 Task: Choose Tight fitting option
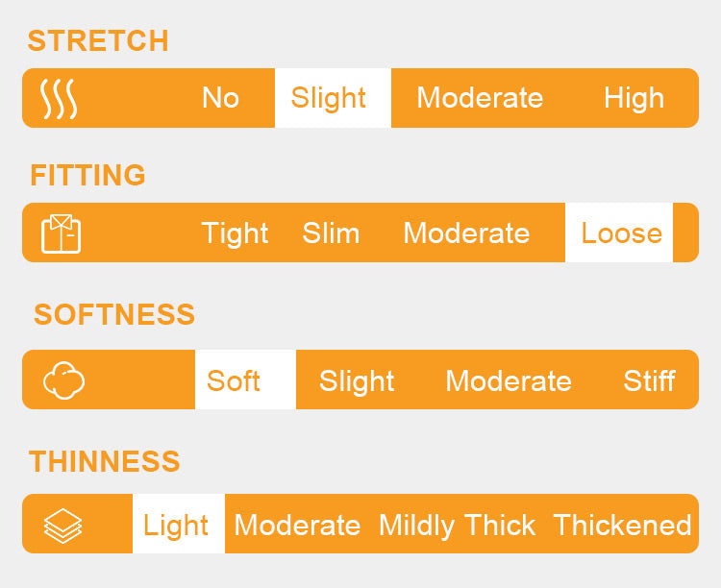click(235, 233)
